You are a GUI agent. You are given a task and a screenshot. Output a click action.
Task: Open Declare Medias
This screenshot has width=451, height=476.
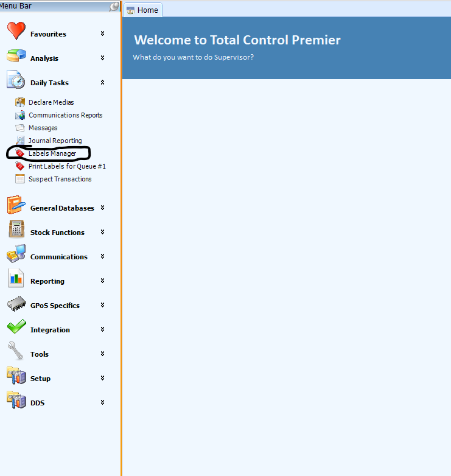point(51,102)
